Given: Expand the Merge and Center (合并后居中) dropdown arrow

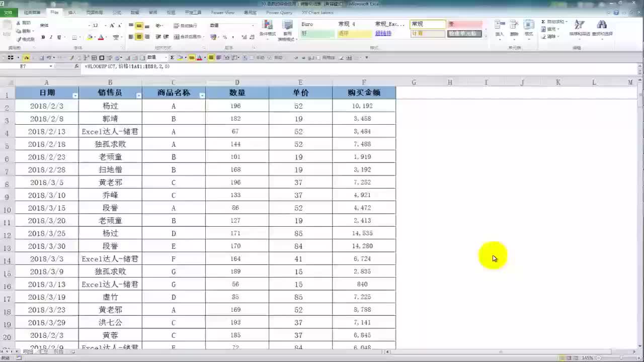Looking at the screenshot, I should (204, 37).
